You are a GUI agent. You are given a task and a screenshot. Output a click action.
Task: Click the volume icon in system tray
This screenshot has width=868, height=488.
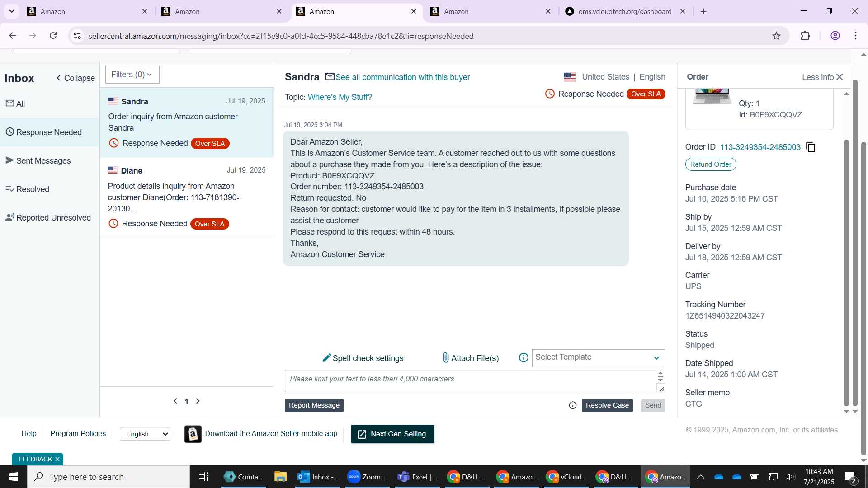click(x=790, y=477)
